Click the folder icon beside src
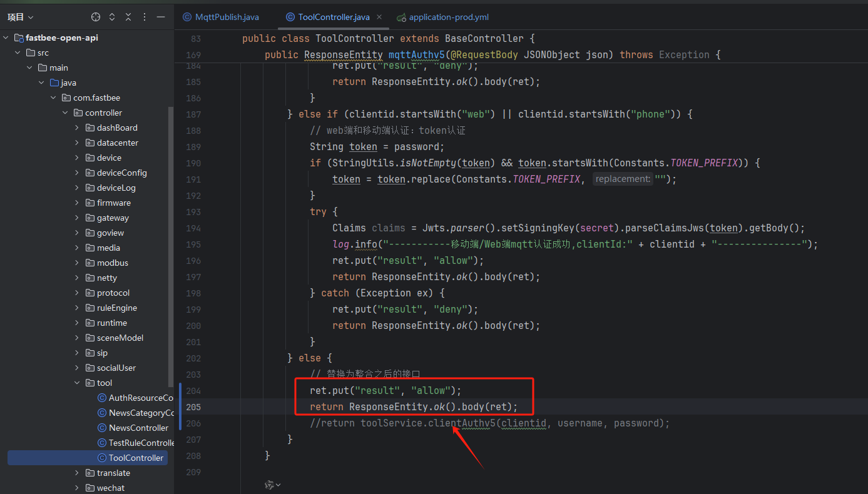Screen dimensions: 868x494 click(x=31, y=53)
